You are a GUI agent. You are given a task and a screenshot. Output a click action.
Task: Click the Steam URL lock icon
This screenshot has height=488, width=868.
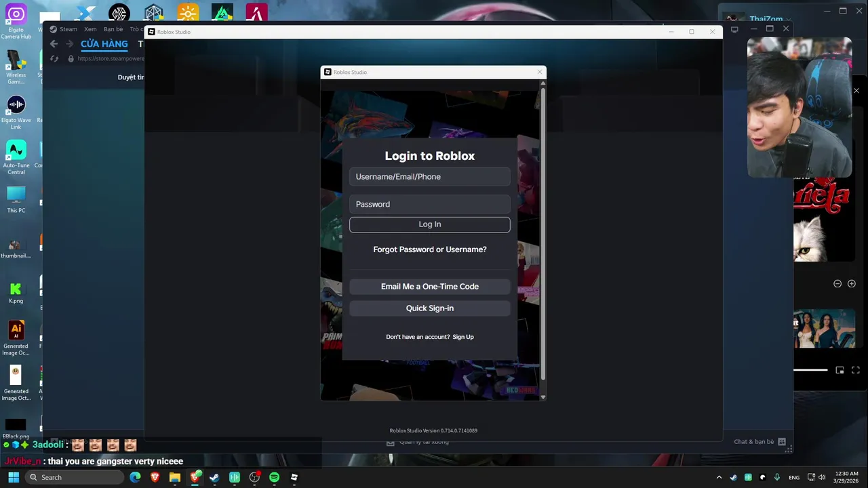(x=71, y=59)
